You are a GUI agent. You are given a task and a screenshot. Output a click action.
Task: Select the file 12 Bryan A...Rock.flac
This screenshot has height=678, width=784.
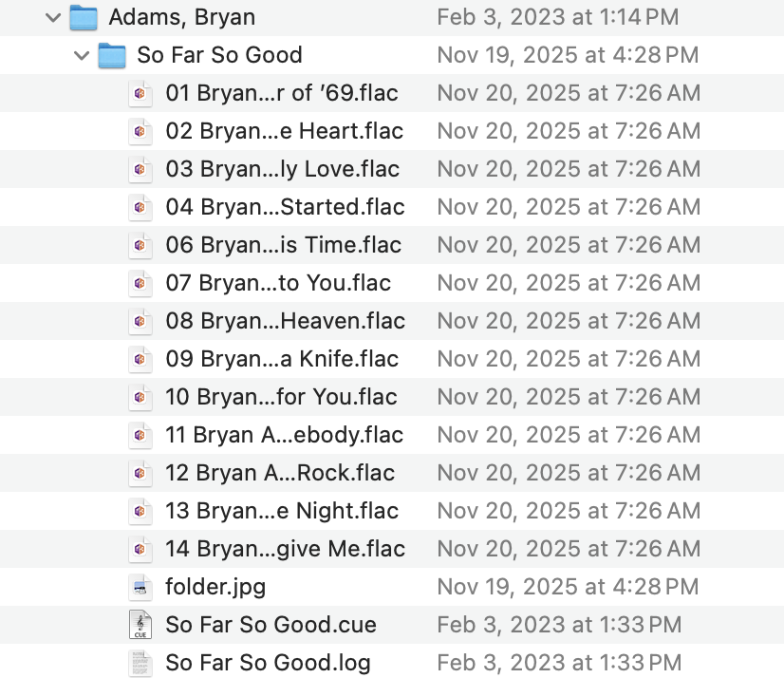[280, 473]
